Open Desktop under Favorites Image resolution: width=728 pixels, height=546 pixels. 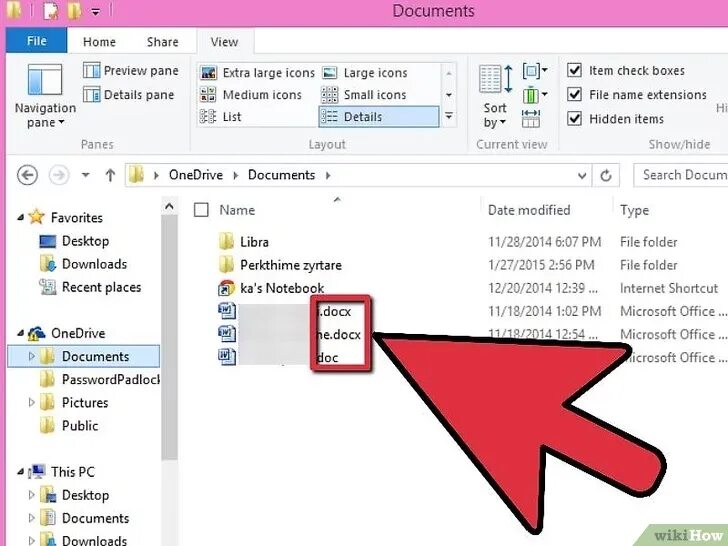[85, 241]
